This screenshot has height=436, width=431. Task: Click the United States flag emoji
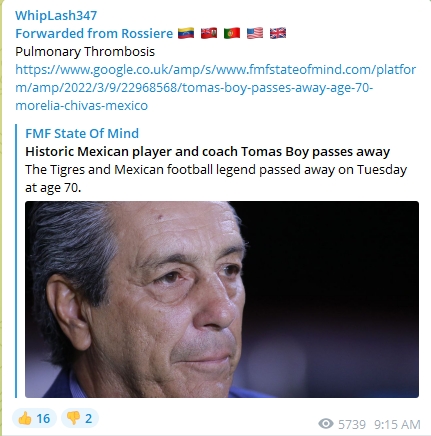click(x=255, y=33)
